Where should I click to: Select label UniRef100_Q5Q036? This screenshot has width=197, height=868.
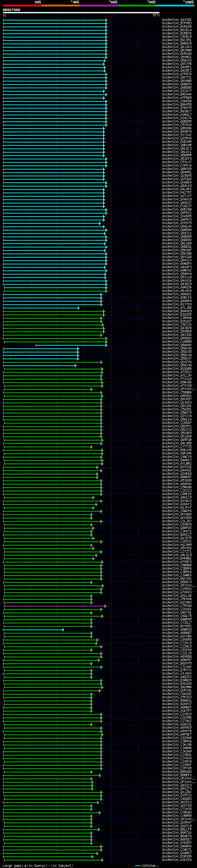[177, 349]
